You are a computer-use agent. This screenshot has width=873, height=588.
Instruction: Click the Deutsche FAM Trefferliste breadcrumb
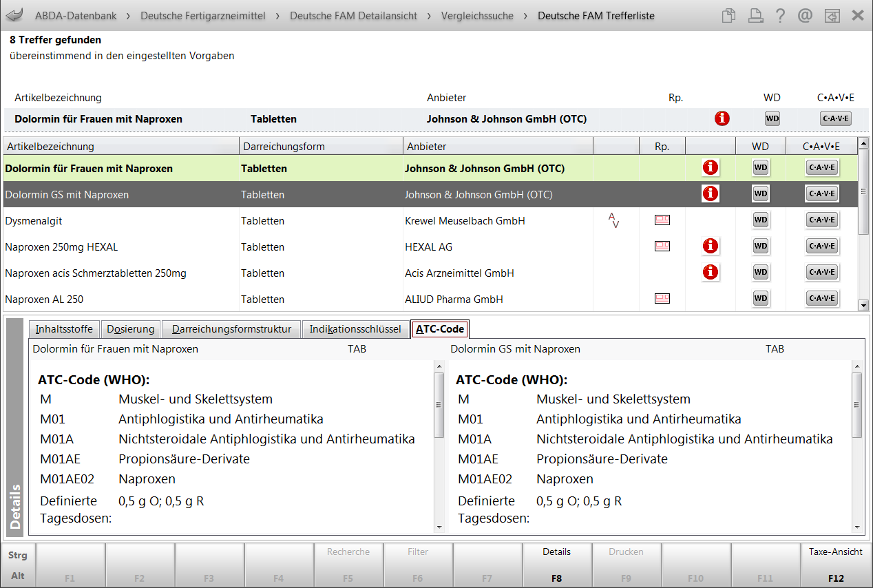(x=596, y=15)
